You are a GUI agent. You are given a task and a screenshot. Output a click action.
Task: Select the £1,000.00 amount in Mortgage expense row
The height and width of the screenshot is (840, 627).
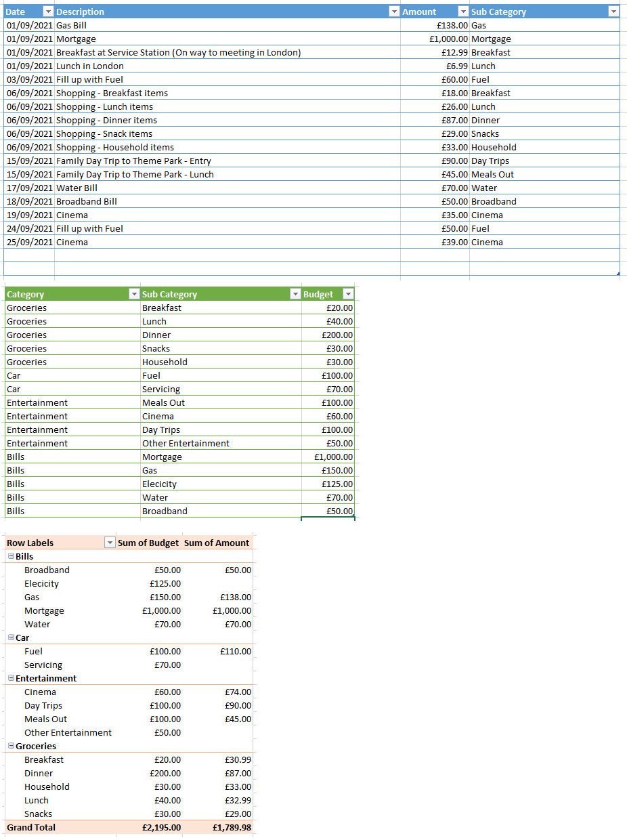(x=435, y=39)
